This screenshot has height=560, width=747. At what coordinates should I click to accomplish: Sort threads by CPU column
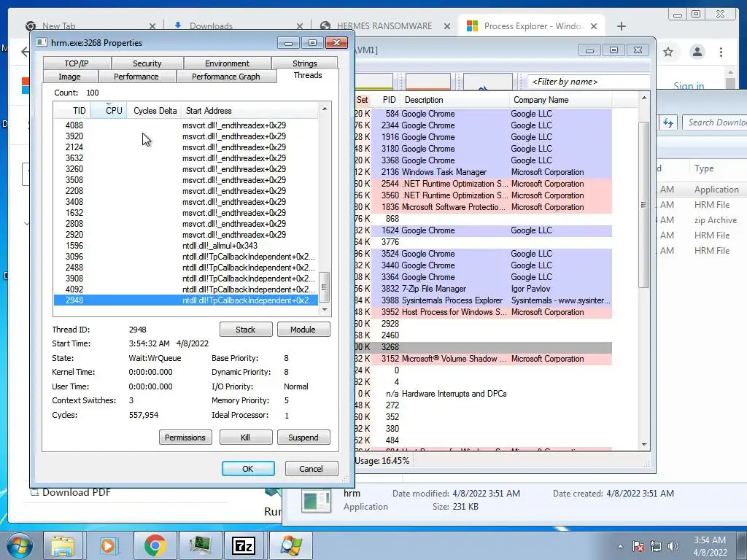tap(109, 111)
